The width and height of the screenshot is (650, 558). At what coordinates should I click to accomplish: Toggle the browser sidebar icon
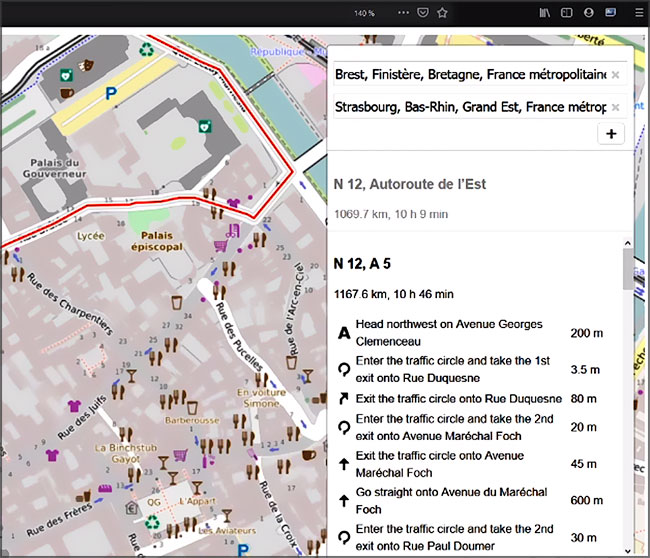coord(567,13)
